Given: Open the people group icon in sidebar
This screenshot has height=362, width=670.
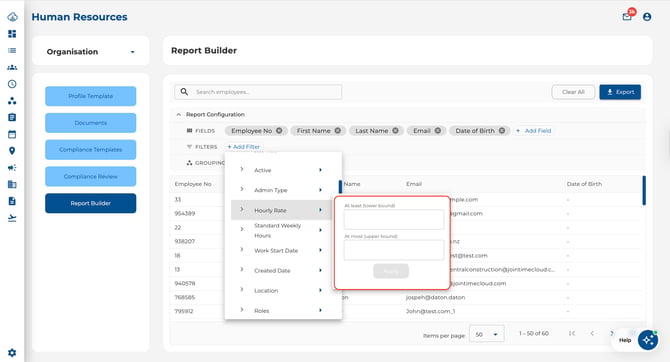Looking at the screenshot, I should [12, 67].
